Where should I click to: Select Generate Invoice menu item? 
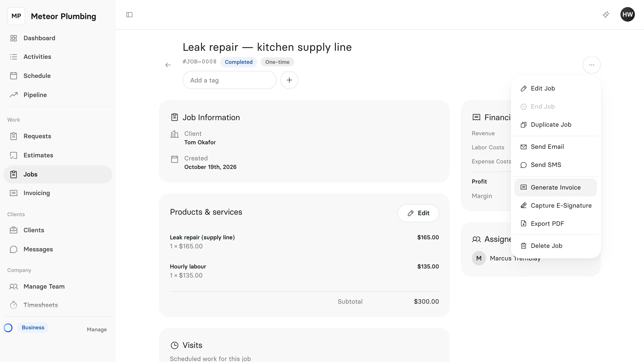click(x=555, y=188)
